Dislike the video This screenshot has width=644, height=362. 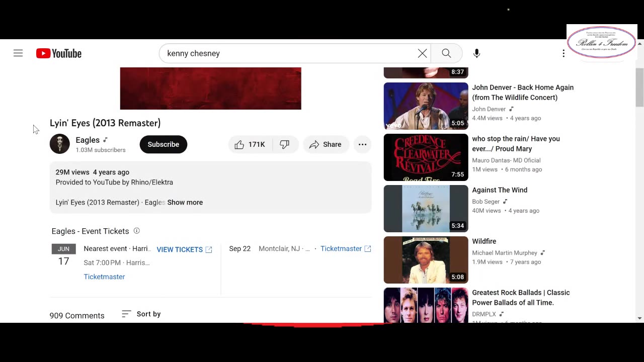pyautogui.click(x=285, y=144)
